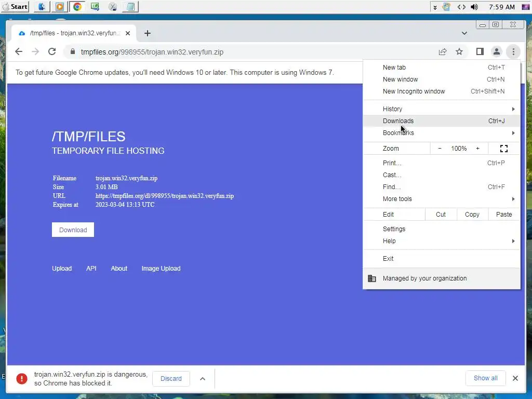Click the browser back arrow
This screenshot has width=532, height=399.
(x=19, y=51)
